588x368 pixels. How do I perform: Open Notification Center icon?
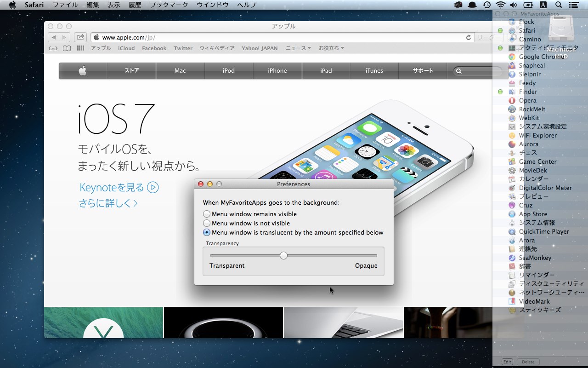[x=573, y=5]
